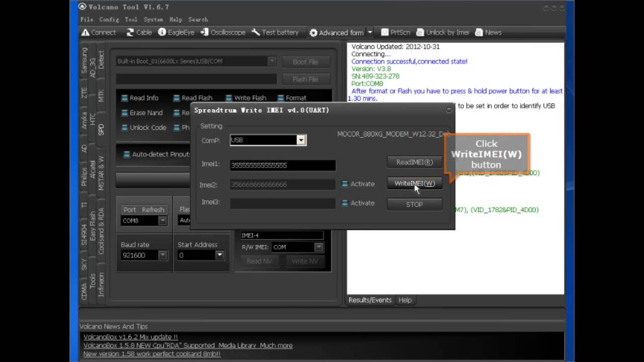Image resolution: width=644 pixels, height=362 pixels.
Task: Click the Imei3 input field
Action: (x=283, y=203)
